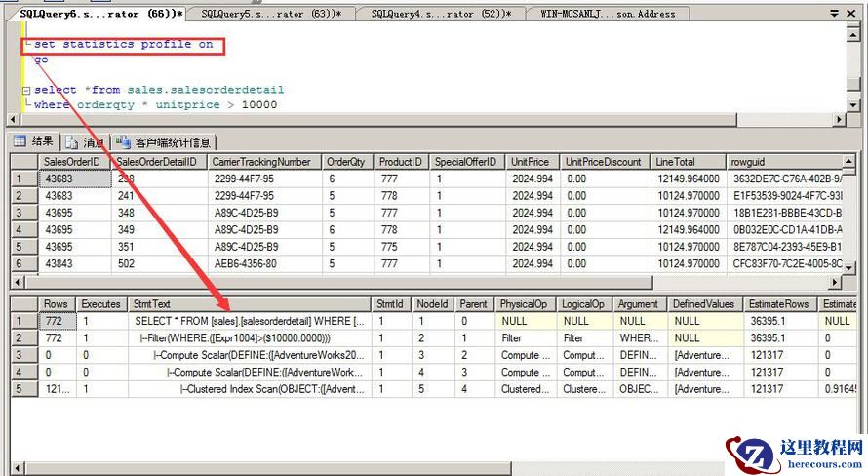This screenshot has height=476, width=868.
Task: Click the messages page icon on 消息 tab
Action: coord(72,142)
